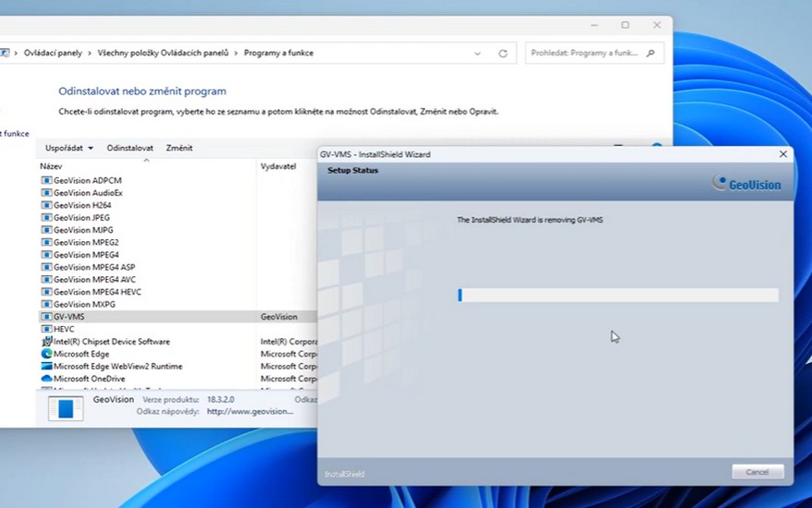The image size is (812, 508).
Task: Select GeoVision MPEG4 row text
Action: (86, 255)
